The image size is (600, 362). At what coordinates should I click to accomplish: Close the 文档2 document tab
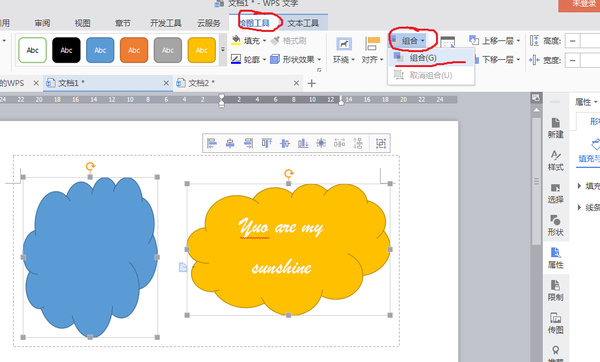coord(296,83)
